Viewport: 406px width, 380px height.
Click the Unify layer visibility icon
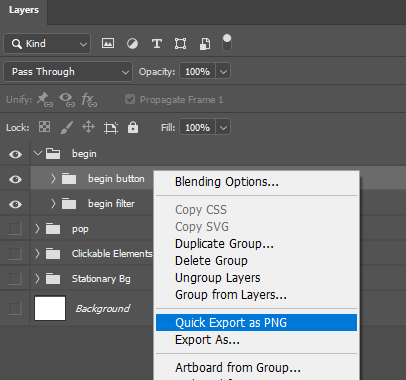point(67,100)
